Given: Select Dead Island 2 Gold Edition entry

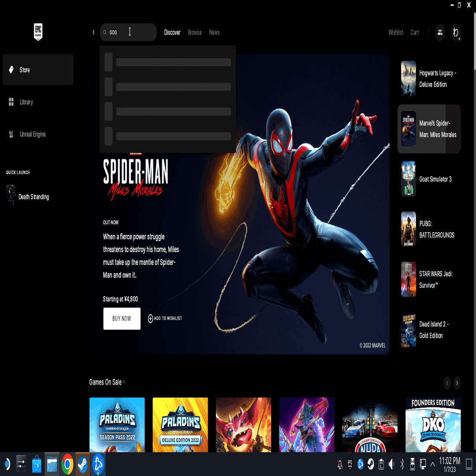Looking at the screenshot, I should pyautogui.click(x=429, y=330).
